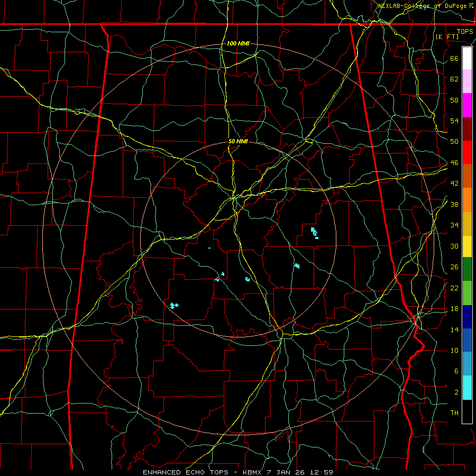Screen dimensions: 476x476
Task: Click the bright red legend swatch
Action: (467, 152)
